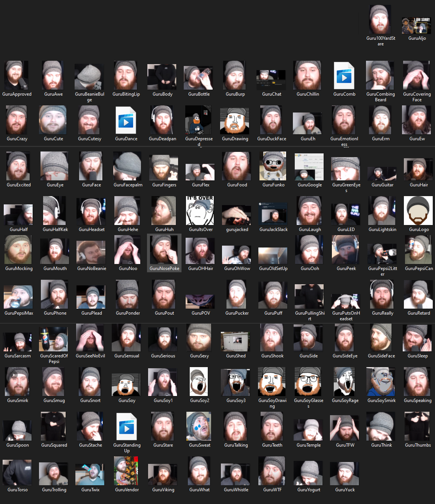The width and height of the screenshot is (435, 504).
Task: Click the GuruOHHair thumbnail
Action: tap(200, 251)
